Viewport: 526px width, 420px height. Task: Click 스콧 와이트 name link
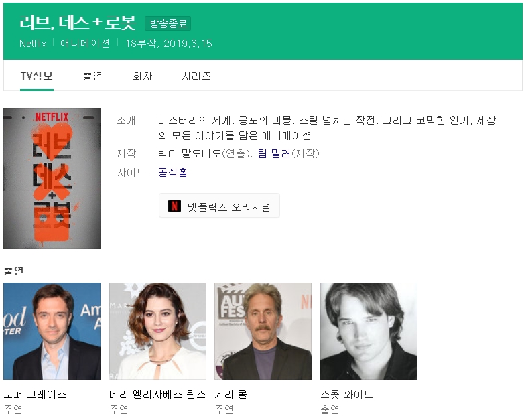[346, 394]
